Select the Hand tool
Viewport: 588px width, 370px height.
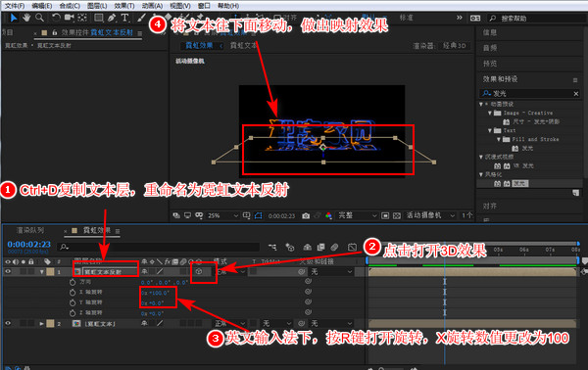(x=26, y=18)
